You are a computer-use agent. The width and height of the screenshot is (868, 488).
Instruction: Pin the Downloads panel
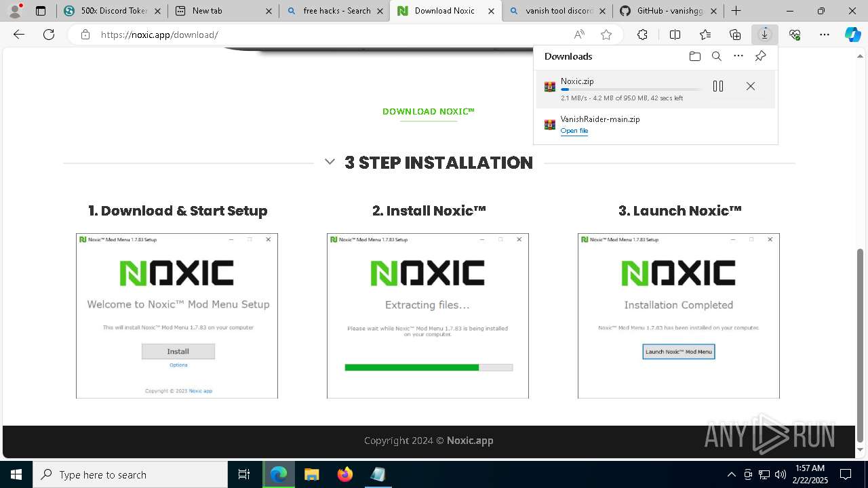tap(760, 56)
